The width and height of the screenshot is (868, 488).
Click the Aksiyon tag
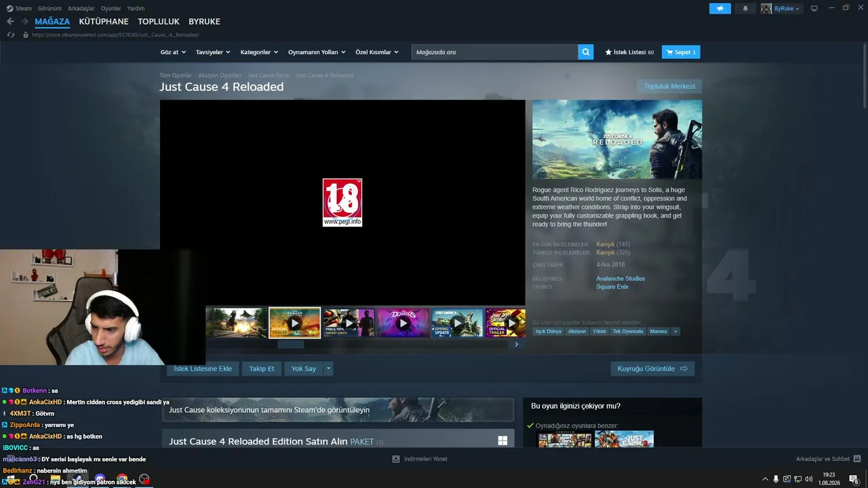[577, 331]
